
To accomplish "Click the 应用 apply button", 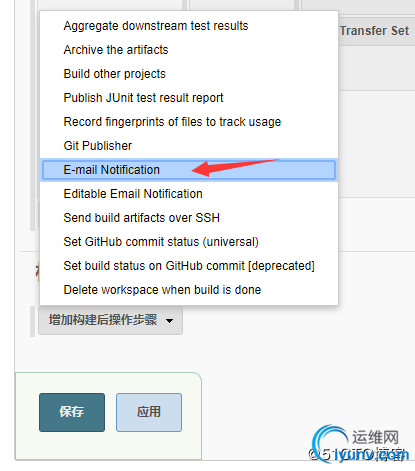I will (149, 412).
